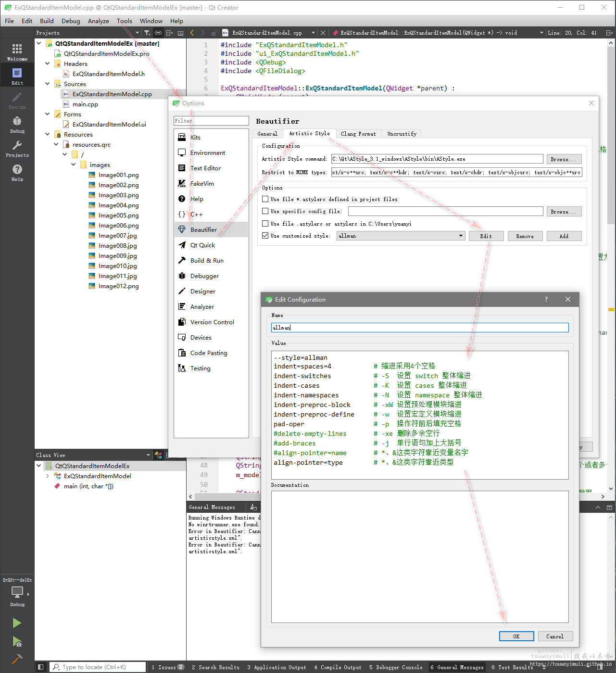Click the configuration Name field
Viewport: 616px width, 673px height.
pyautogui.click(x=420, y=328)
